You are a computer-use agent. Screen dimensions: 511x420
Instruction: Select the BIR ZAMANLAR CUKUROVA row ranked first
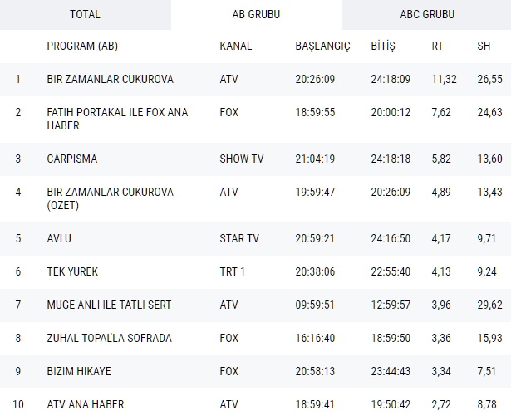tap(110, 80)
